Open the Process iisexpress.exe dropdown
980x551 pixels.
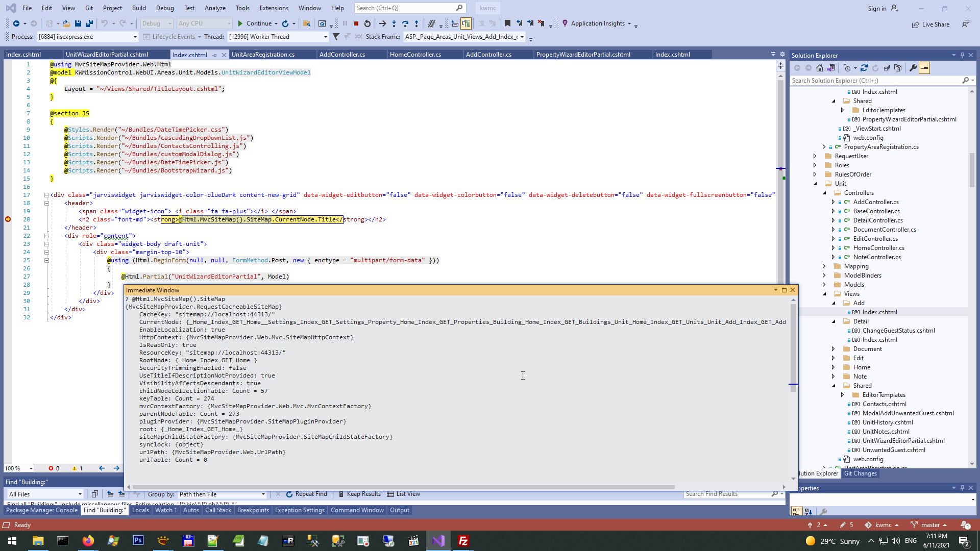(x=135, y=37)
